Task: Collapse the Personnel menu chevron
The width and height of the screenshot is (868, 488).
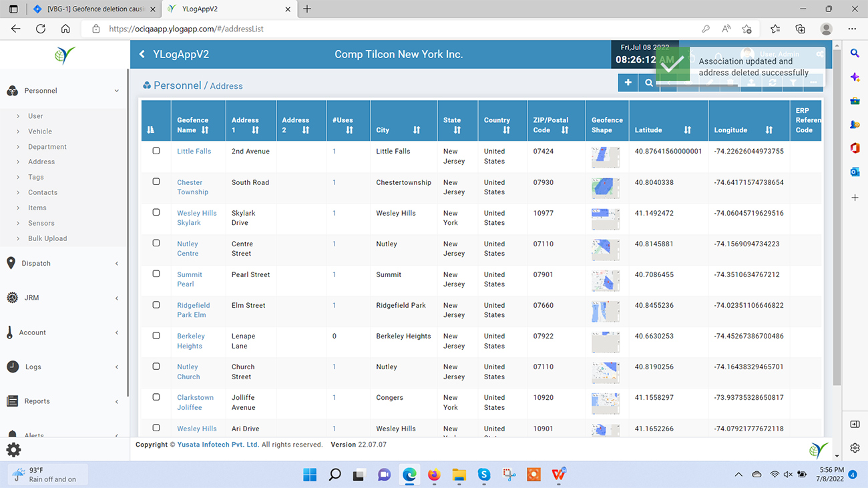Action: (x=117, y=91)
